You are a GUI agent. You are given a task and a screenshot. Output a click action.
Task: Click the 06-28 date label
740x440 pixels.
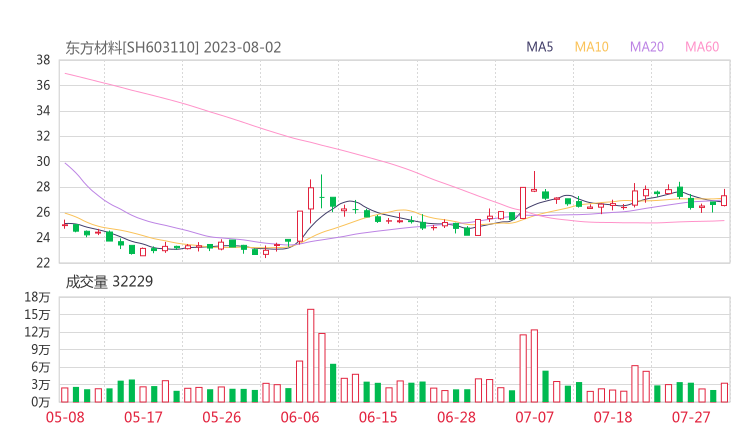pos(456,417)
